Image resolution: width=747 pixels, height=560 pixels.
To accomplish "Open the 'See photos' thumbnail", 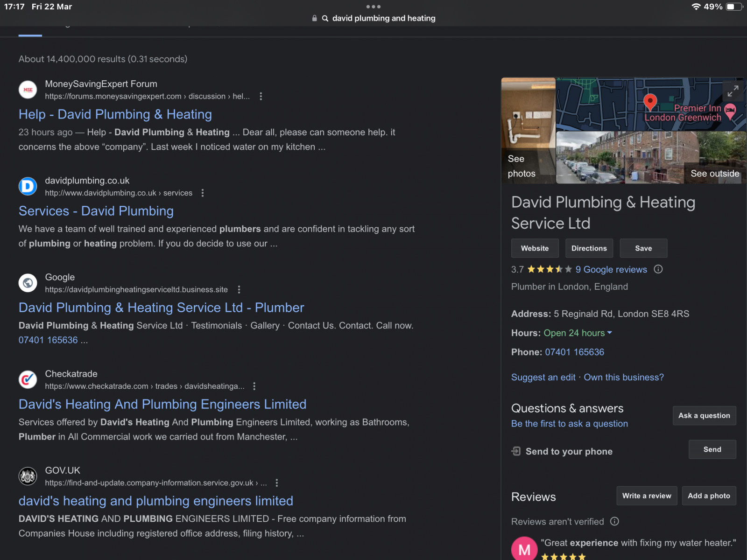I will pyautogui.click(x=529, y=130).
